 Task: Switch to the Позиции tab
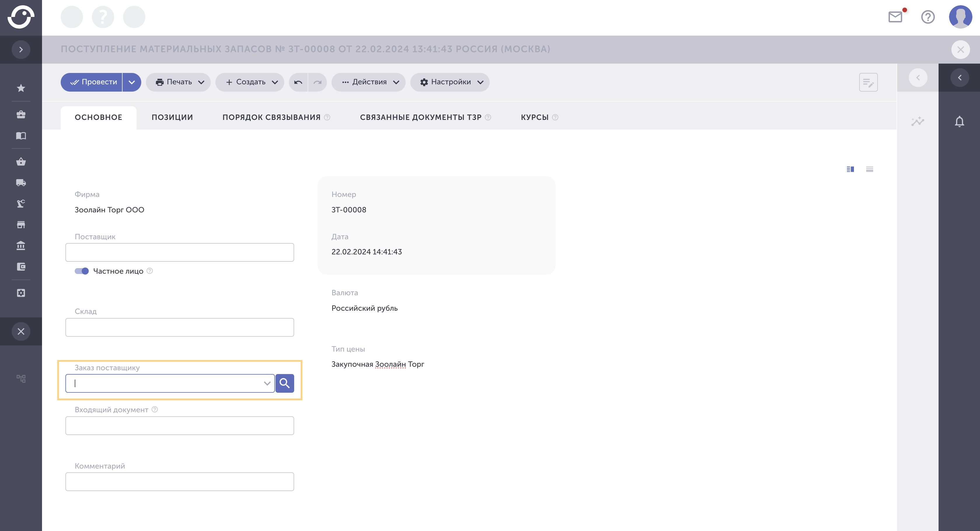pyautogui.click(x=172, y=118)
